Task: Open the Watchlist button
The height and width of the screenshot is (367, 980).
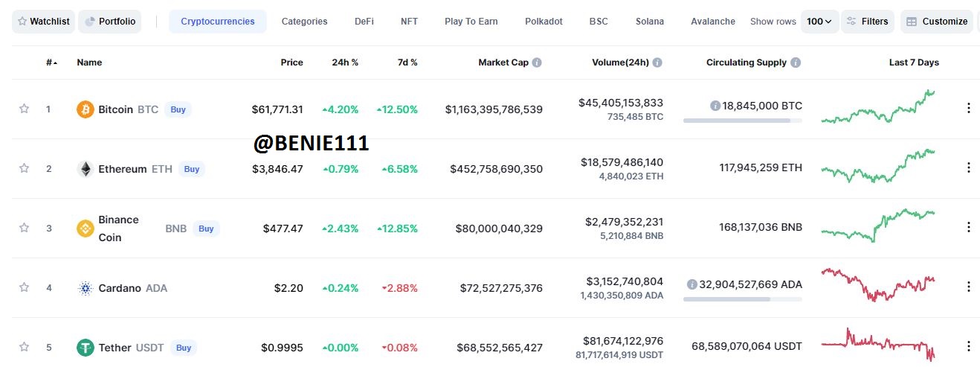Action: 44,22
